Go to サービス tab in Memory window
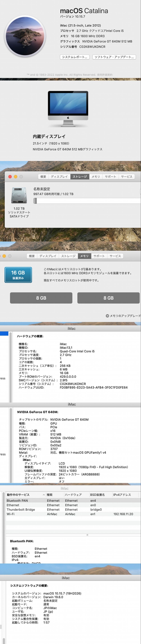Image resolution: width=141 pixels, height=644 pixels. pyautogui.click(x=115, y=256)
